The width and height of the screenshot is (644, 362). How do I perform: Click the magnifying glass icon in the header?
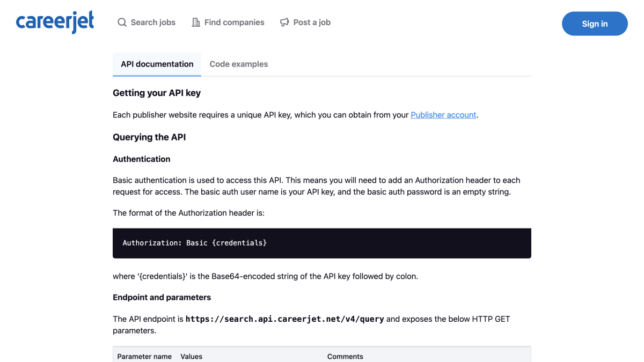[x=122, y=23]
